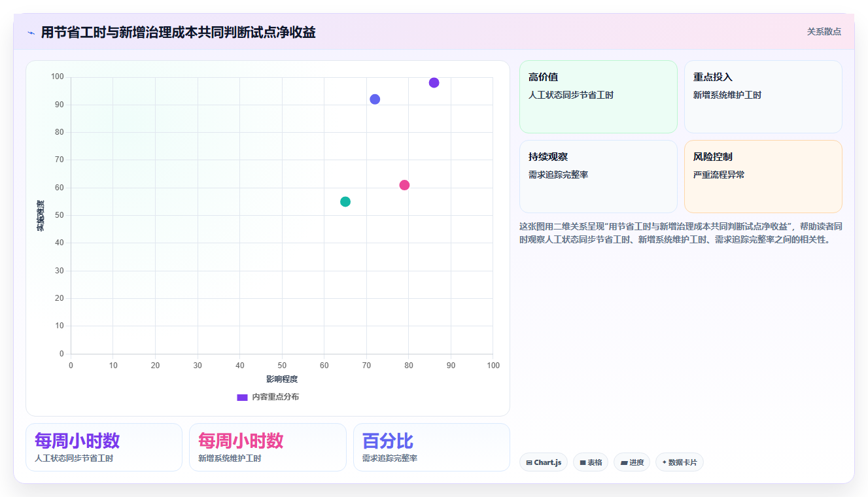This screenshot has width=868, height=497.
Task: Click the pink 每周小时数 card for 新增系统维护工时
Action: pyautogui.click(x=268, y=447)
